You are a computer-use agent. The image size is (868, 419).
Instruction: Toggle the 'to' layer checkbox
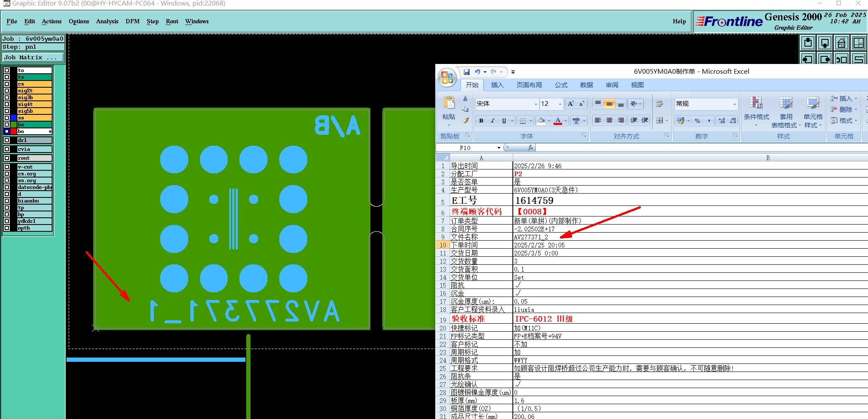coord(7,70)
